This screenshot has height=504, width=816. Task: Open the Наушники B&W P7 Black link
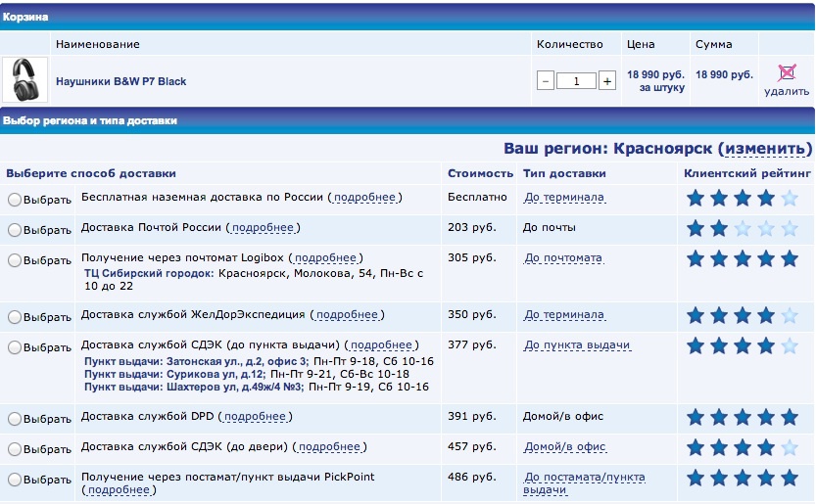pyautogui.click(x=120, y=81)
